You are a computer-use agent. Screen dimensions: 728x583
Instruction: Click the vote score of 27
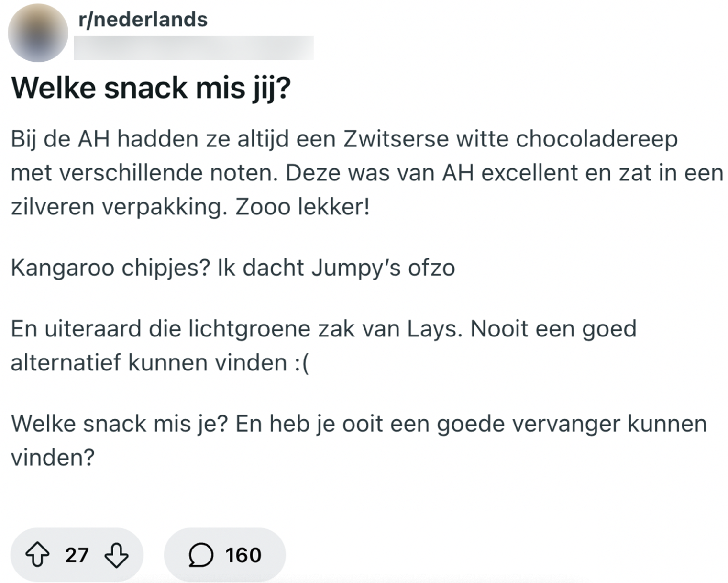click(77, 555)
